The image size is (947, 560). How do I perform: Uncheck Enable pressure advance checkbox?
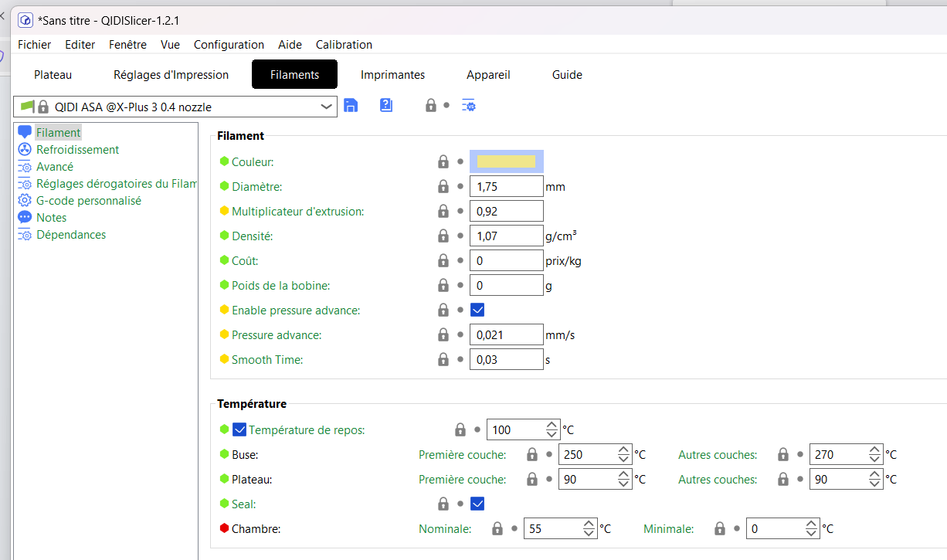[x=477, y=310]
